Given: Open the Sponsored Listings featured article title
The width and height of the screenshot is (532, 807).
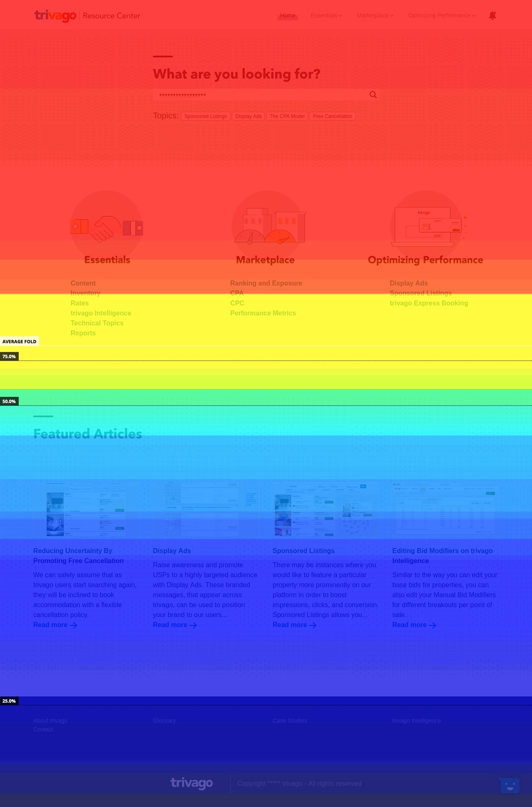Looking at the screenshot, I should (304, 551).
